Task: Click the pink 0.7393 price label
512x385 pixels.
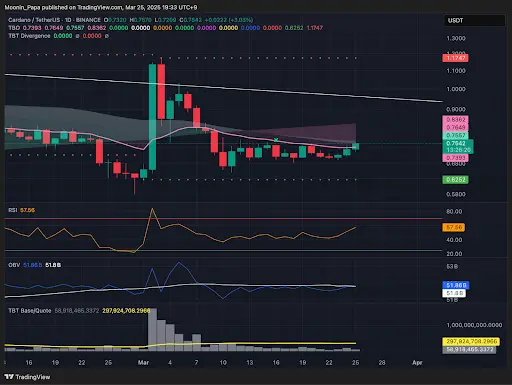Action: coord(455,158)
